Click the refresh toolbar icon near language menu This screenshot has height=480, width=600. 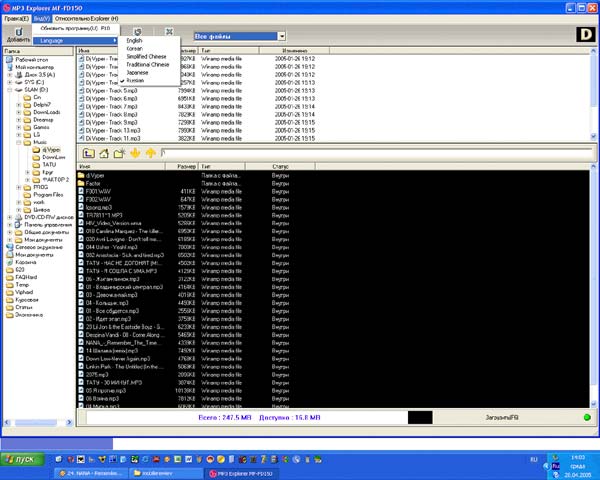(138, 32)
